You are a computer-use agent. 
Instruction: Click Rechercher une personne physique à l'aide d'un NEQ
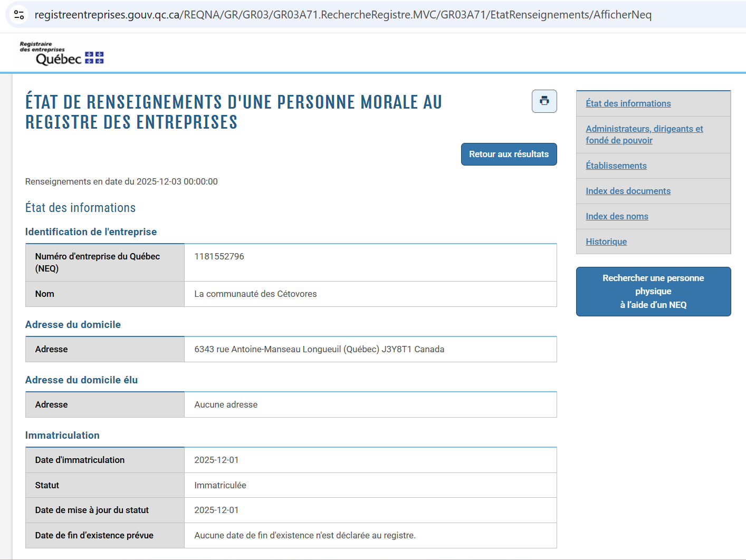point(653,292)
